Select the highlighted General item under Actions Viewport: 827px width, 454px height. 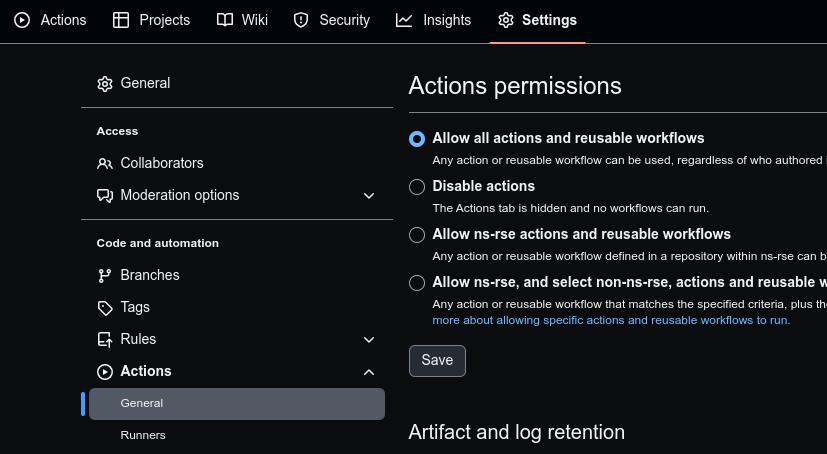[x=237, y=404]
